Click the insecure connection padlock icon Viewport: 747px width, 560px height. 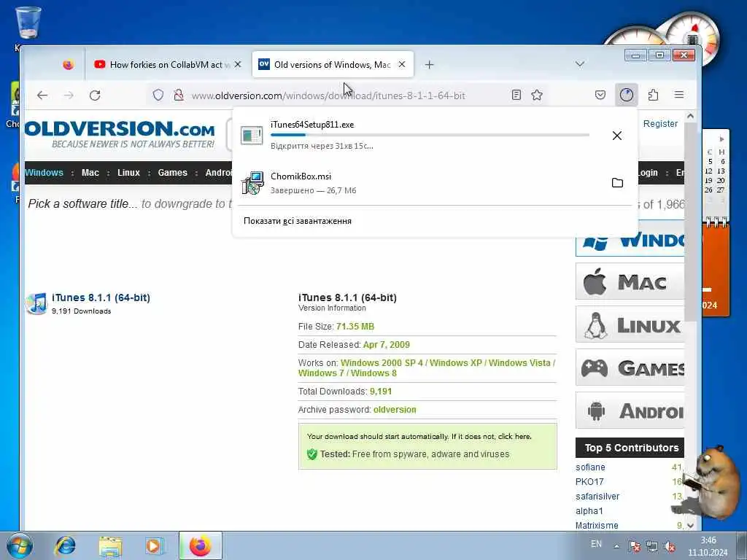click(x=179, y=96)
